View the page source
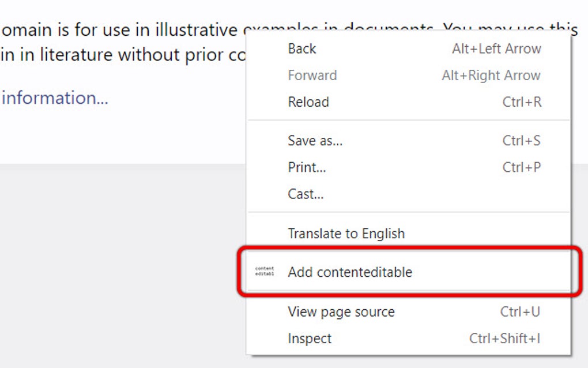The image size is (588, 368). point(341,311)
